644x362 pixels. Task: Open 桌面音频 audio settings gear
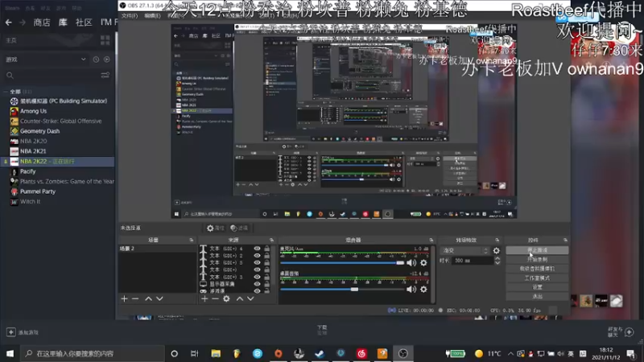(423, 290)
